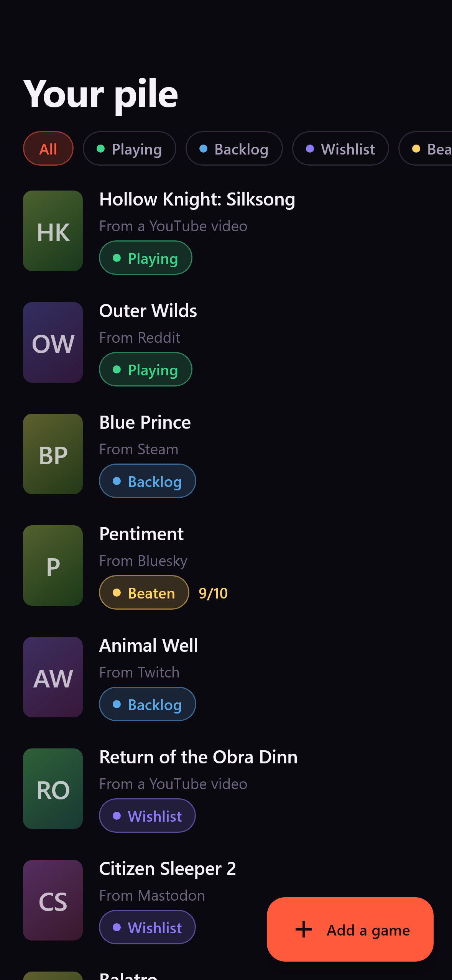Change the Playing status of Hollow Knight: Silksong
The height and width of the screenshot is (980, 452).
(146, 258)
